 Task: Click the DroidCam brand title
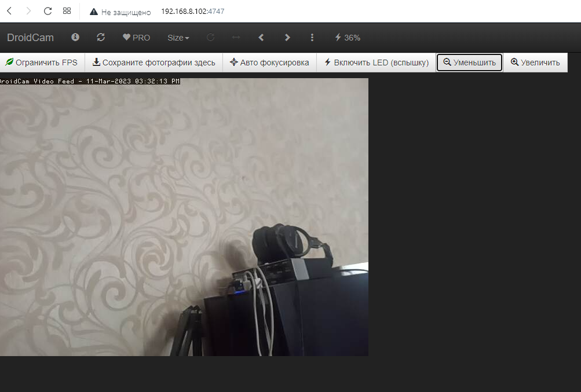(30, 38)
